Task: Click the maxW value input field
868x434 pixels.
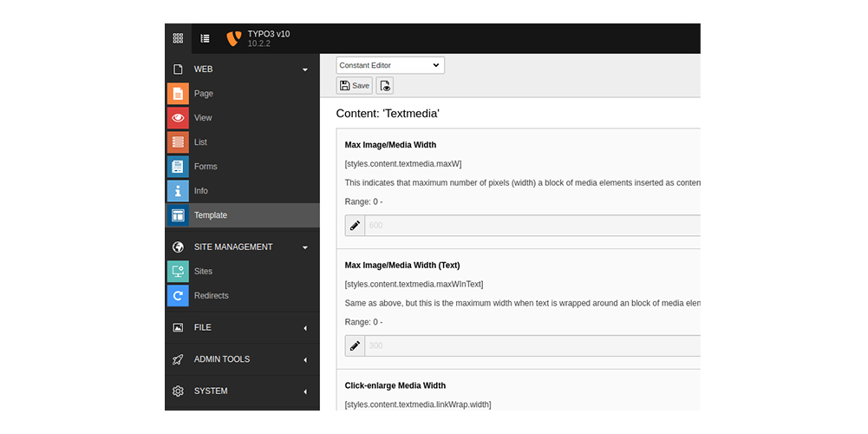Action: coord(531,226)
